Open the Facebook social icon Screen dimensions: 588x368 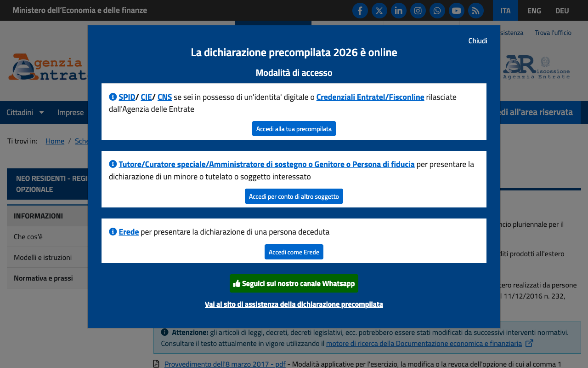(360, 11)
